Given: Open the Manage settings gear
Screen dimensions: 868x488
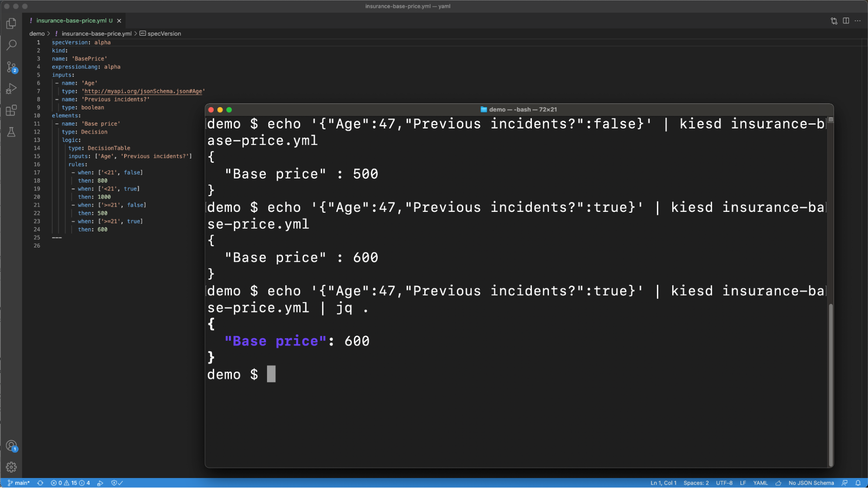Looking at the screenshot, I should coord(11,467).
